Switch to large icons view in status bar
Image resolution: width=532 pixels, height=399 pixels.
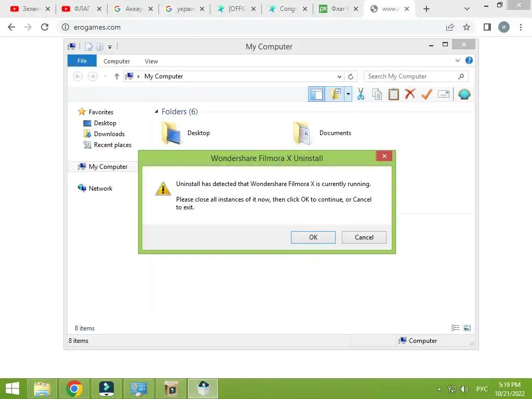[x=467, y=328]
